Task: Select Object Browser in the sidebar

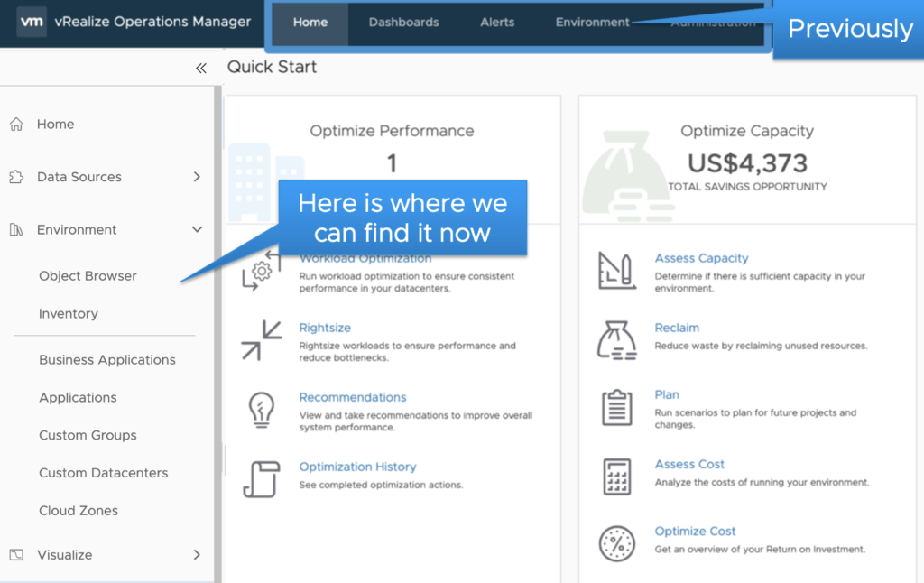Action: point(88,276)
